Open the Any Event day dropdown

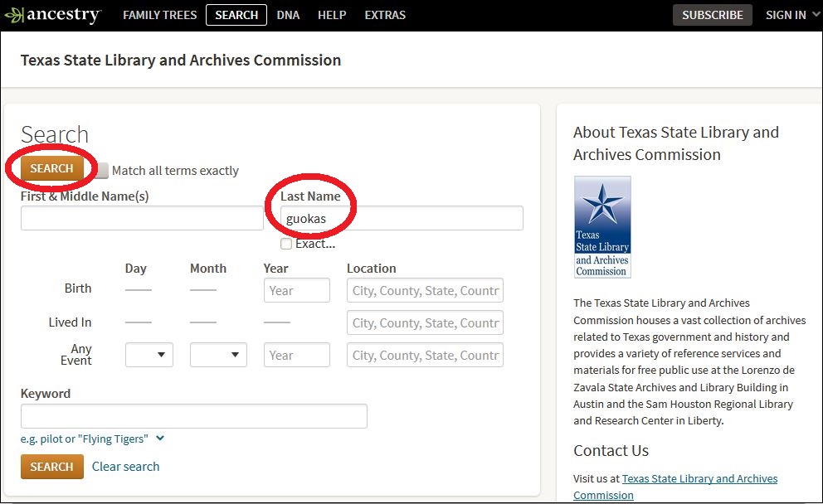149,355
